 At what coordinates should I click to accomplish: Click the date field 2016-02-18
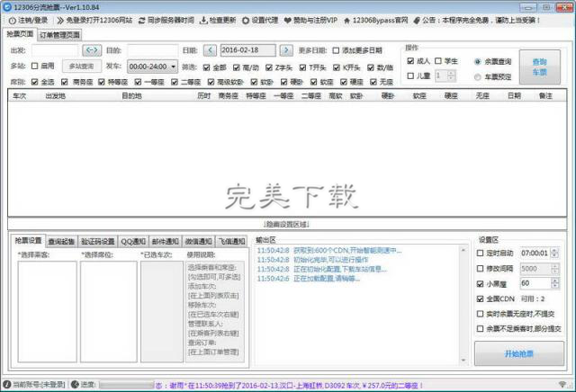(248, 50)
